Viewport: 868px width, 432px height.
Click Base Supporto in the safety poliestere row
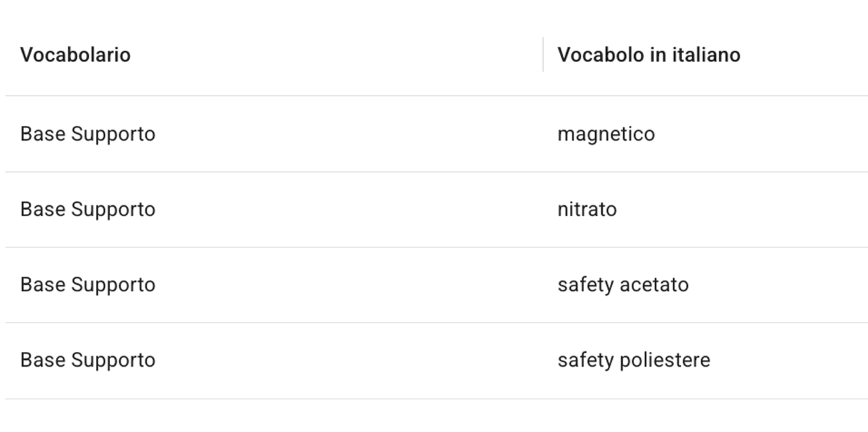pos(87,360)
